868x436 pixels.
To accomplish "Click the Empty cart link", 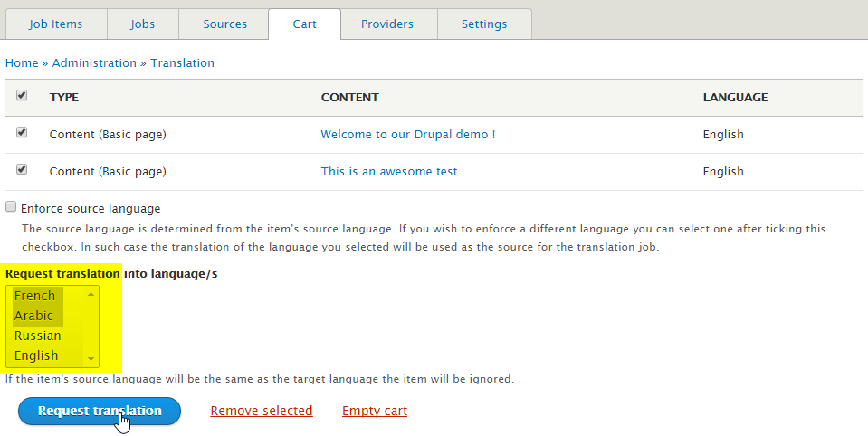I will (x=374, y=411).
